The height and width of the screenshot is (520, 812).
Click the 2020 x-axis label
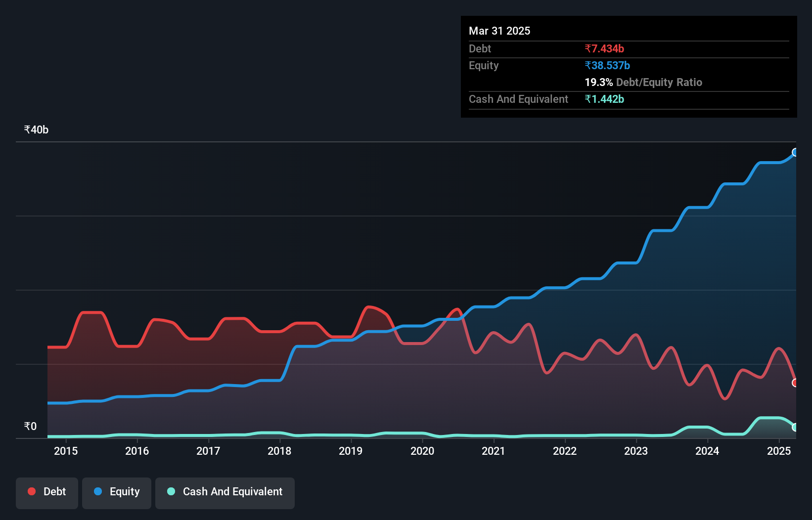coord(422,451)
